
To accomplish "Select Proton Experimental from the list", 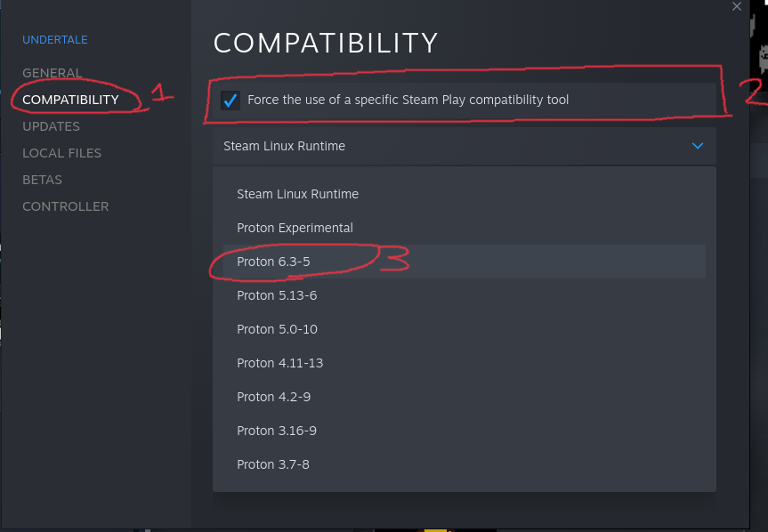I will pos(295,228).
